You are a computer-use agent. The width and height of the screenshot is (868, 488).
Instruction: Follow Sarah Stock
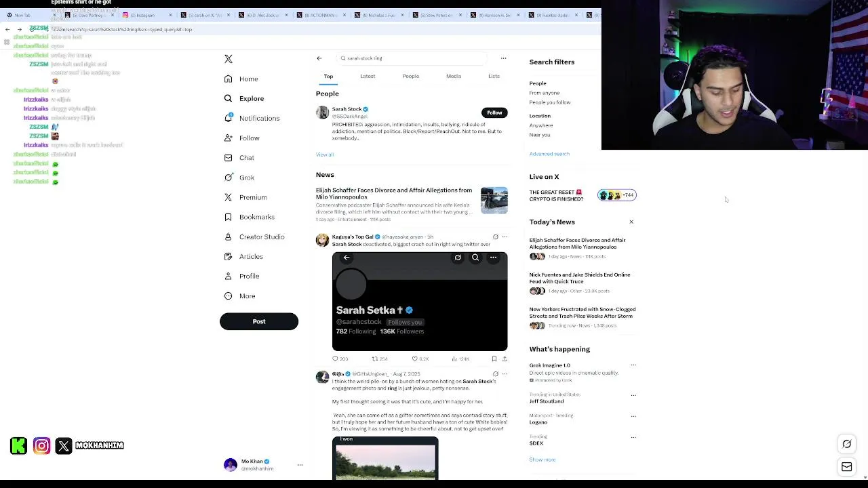click(x=494, y=113)
